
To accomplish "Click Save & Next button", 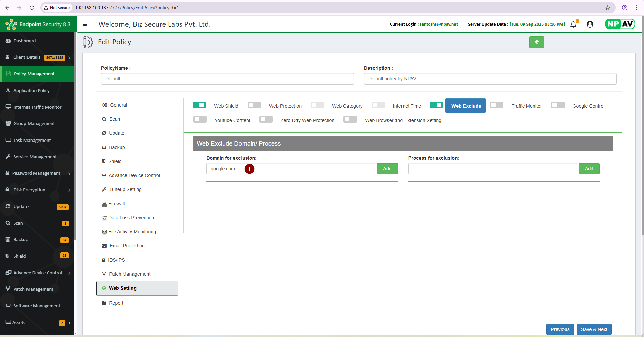I will click(594, 329).
